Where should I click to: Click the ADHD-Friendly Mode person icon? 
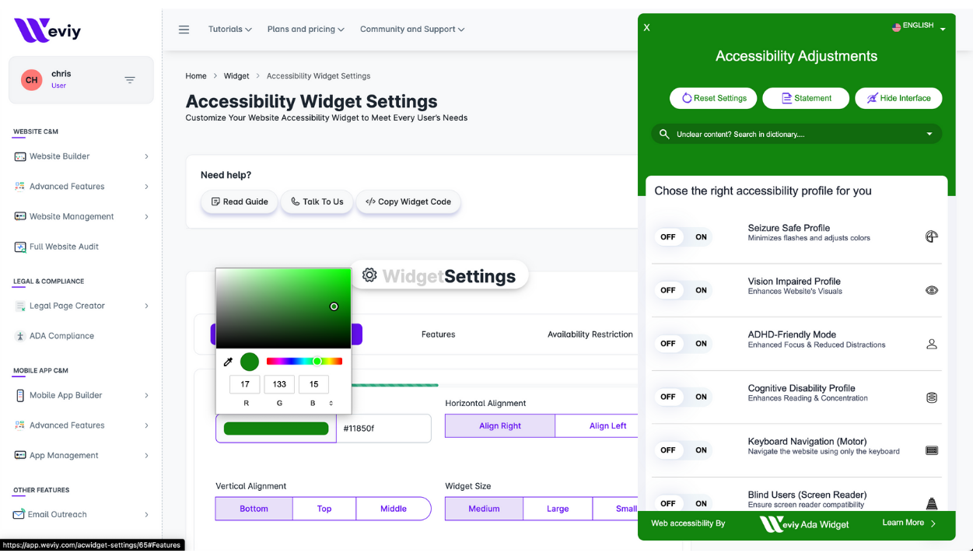pyautogui.click(x=931, y=344)
